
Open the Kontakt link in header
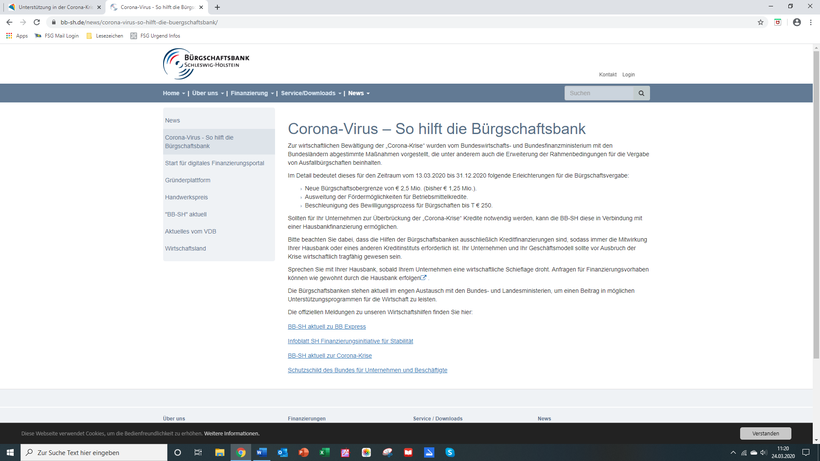(608, 75)
